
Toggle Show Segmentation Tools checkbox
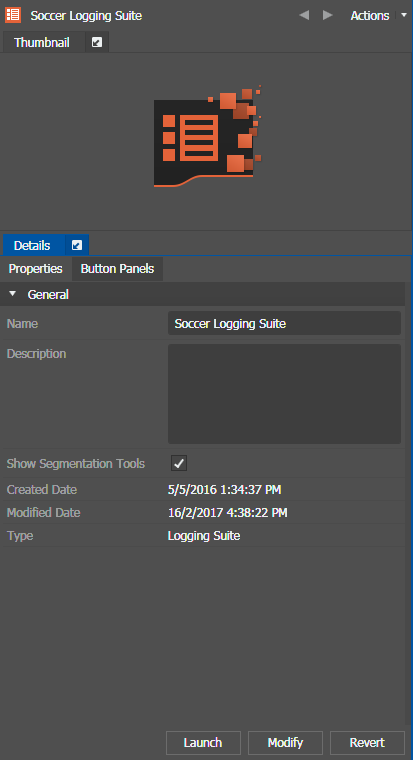click(x=179, y=463)
